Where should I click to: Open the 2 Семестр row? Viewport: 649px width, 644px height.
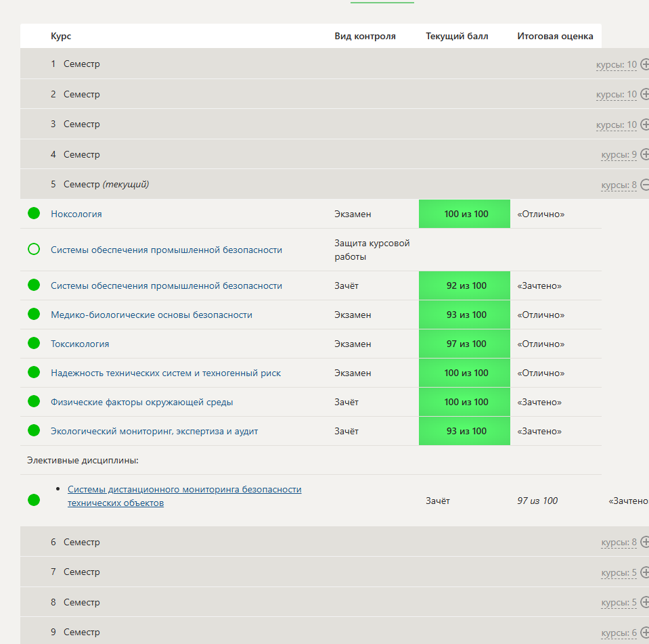[x=81, y=95]
